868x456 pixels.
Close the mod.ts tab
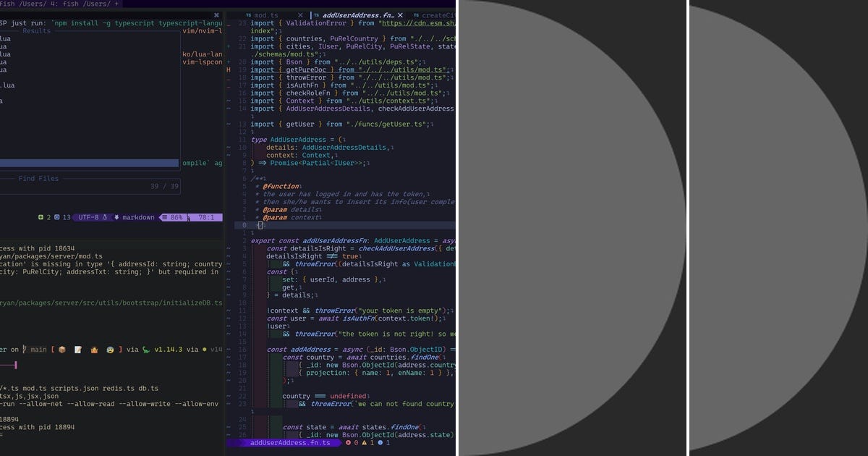pos(302,15)
